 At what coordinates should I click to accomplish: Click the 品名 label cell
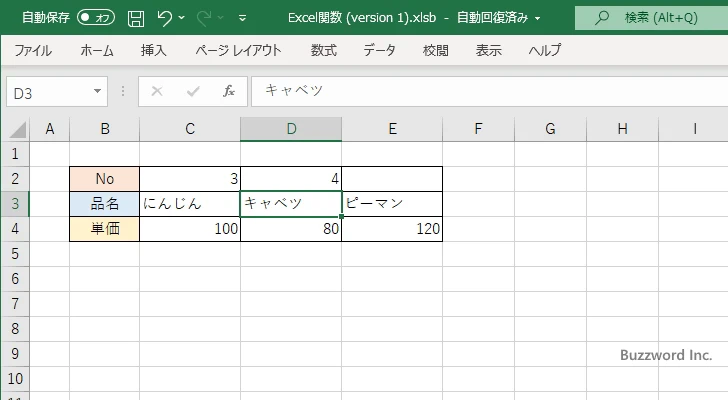(x=104, y=204)
